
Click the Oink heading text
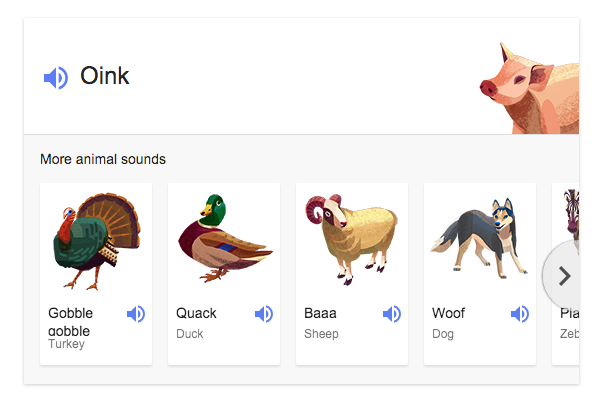click(105, 76)
